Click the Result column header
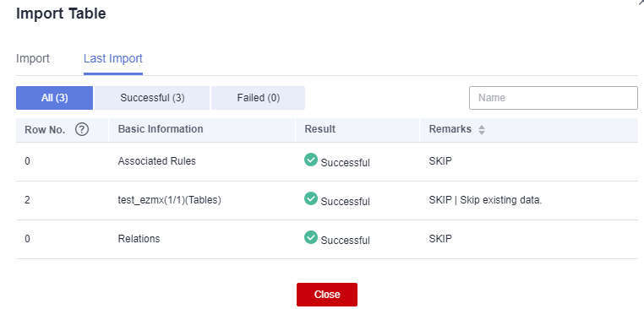Image resolution: width=644 pixels, height=309 pixels. tap(320, 129)
